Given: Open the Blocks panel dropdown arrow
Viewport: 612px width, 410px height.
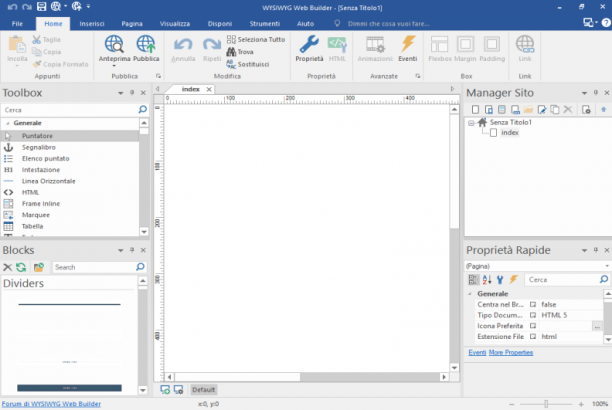Looking at the screenshot, I should 121,250.
